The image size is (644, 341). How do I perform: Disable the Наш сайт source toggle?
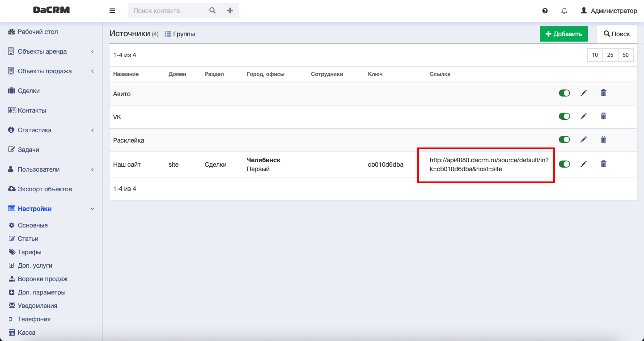tap(564, 164)
